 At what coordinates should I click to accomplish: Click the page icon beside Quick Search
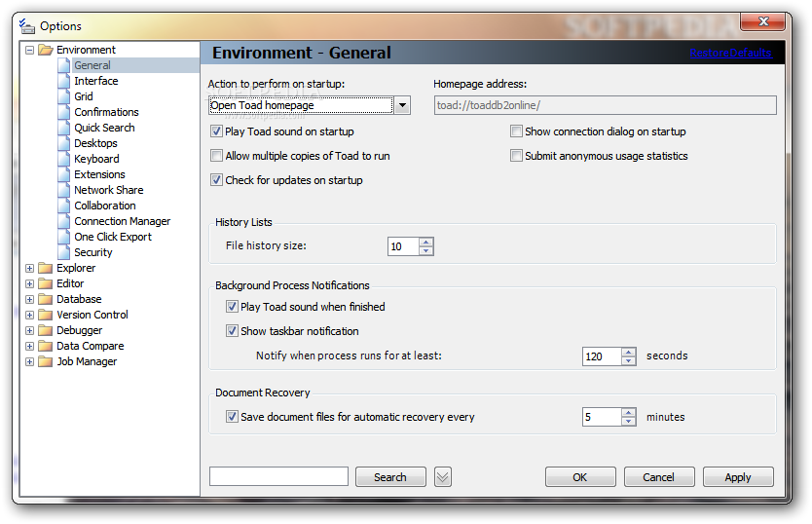(x=63, y=128)
